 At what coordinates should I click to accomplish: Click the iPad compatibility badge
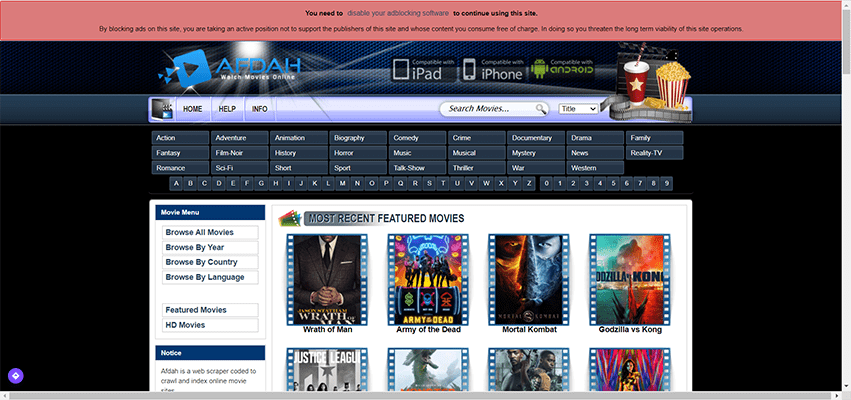pyautogui.click(x=424, y=69)
